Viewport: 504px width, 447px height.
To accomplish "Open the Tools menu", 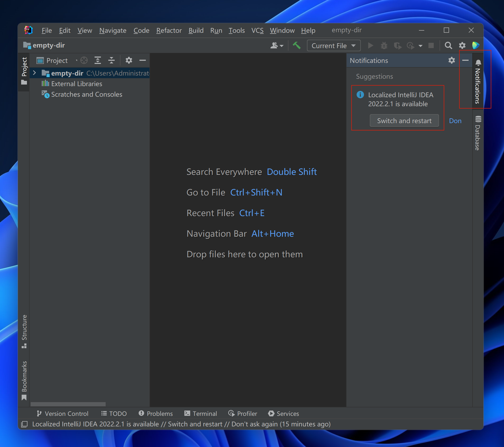I will (x=237, y=30).
